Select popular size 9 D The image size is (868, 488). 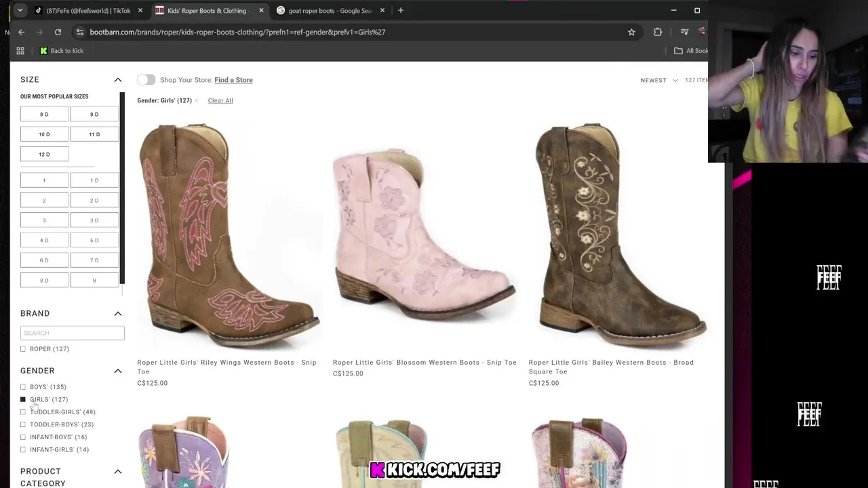click(x=94, y=115)
